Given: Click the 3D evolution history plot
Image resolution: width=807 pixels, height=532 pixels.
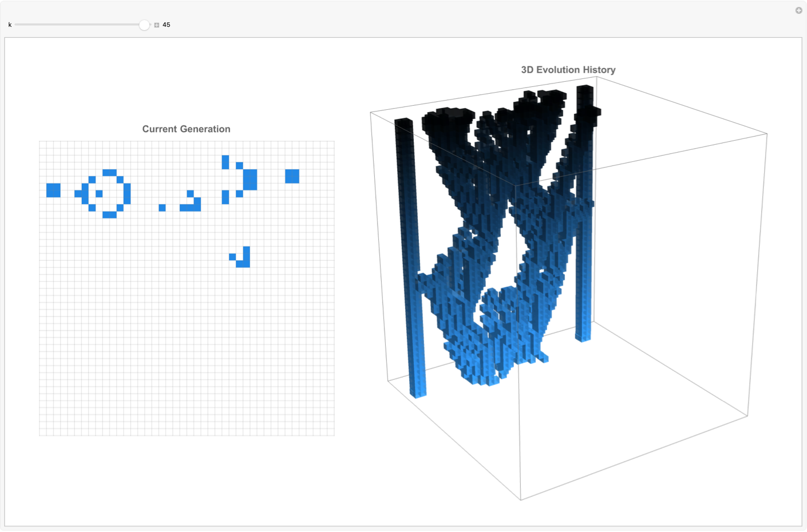Looking at the screenshot, I should coord(568,289).
